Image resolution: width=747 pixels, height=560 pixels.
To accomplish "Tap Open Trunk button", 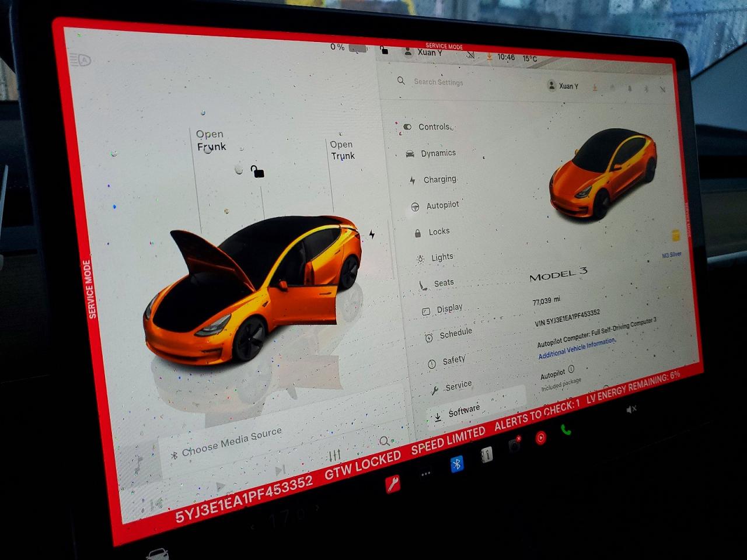I will pos(343,150).
